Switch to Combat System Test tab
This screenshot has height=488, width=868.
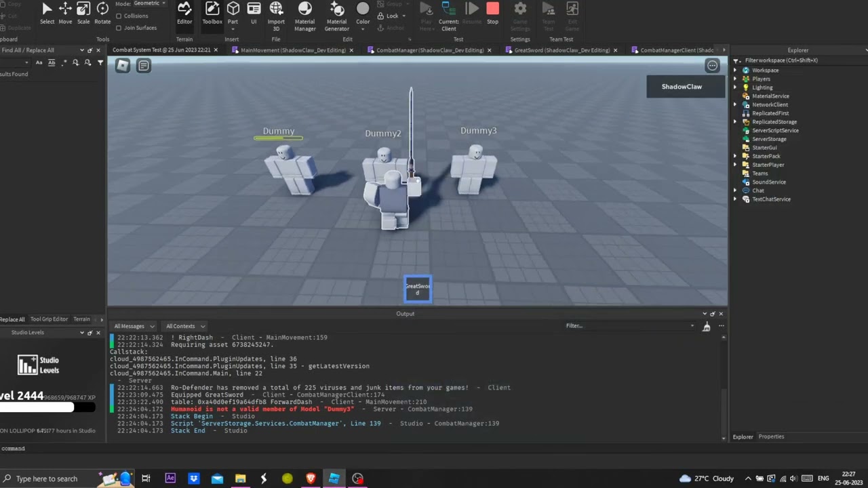point(161,50)
